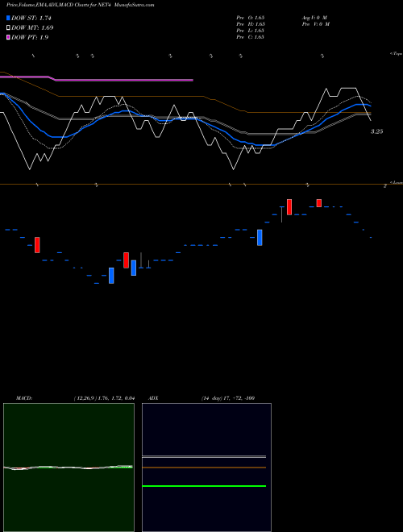Click the ManafaSutra.com site name in title
The height and width of the screenshot is (532, 403).
click(135, 5)
